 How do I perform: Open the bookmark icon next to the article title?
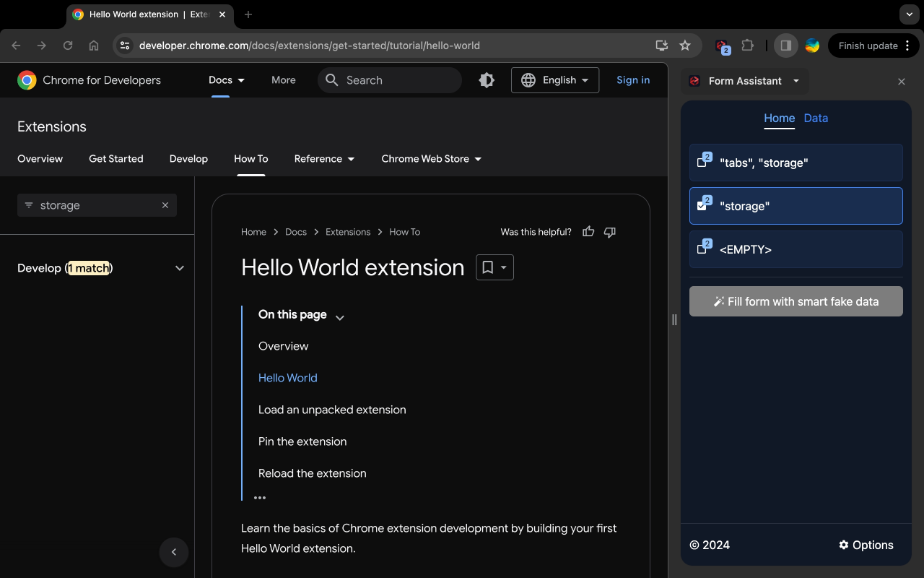pyautogui.click(x=488, y=267)
